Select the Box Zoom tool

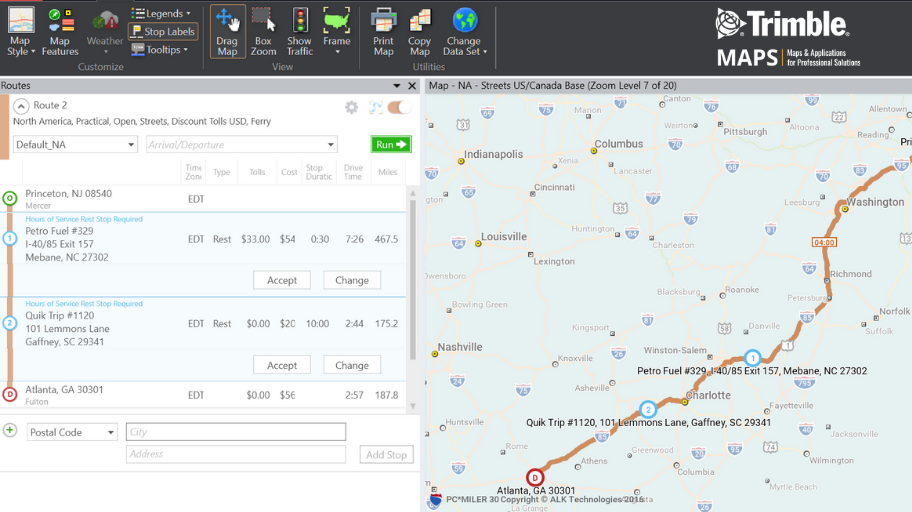[x=263, y=31]
